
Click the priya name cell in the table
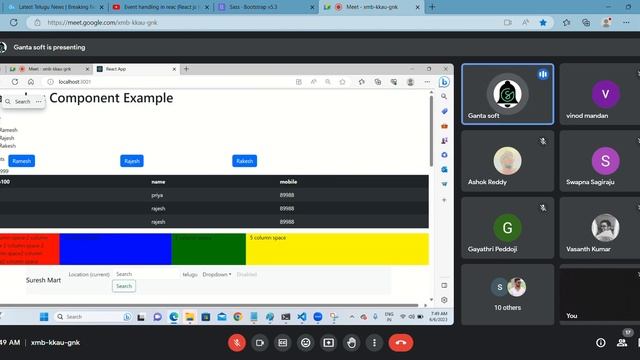tap(157, 195)
